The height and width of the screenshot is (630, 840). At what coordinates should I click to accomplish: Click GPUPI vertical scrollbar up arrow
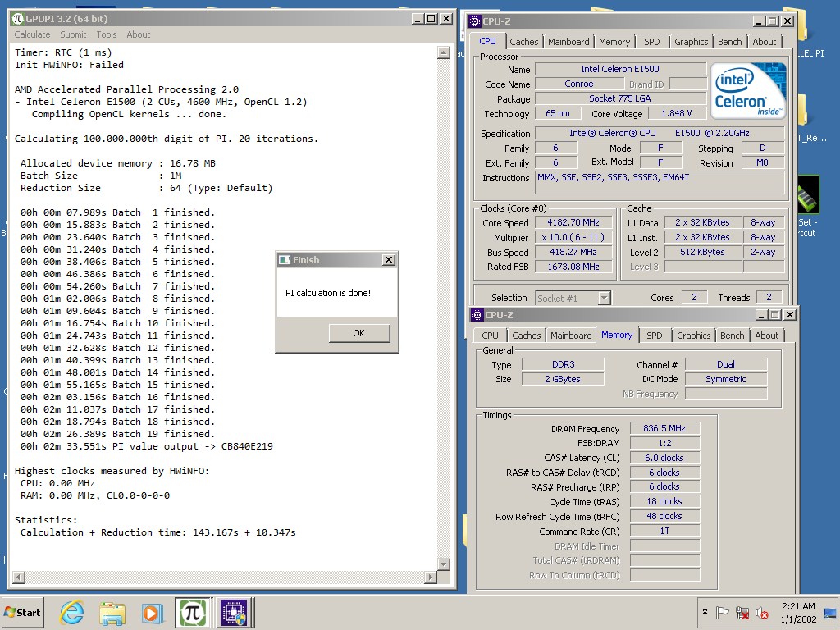point(444,52)
